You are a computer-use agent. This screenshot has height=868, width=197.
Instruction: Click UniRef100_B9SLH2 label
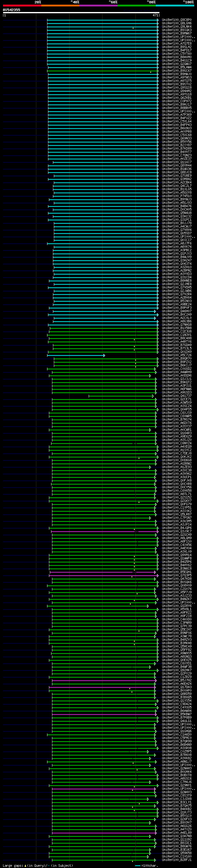click(x=176, y=47)
